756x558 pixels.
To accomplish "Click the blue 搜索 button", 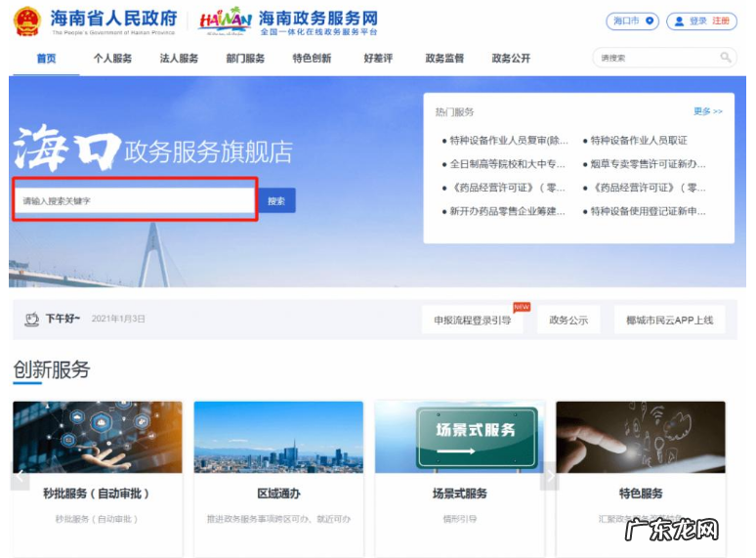I will click(x=276, y=200).
